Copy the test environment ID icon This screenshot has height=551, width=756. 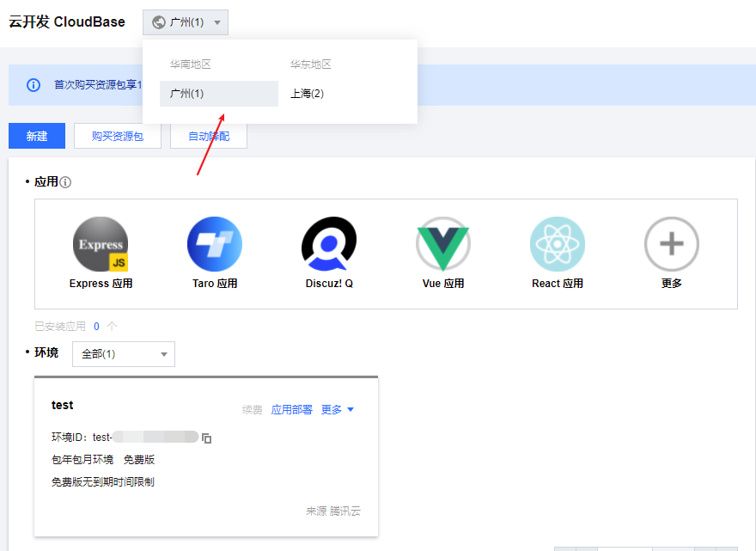[206, 438]
